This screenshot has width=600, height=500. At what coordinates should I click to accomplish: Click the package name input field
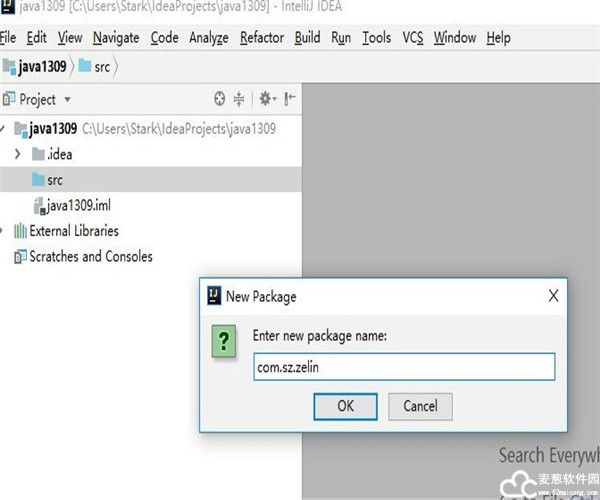[x=404, y=367]
